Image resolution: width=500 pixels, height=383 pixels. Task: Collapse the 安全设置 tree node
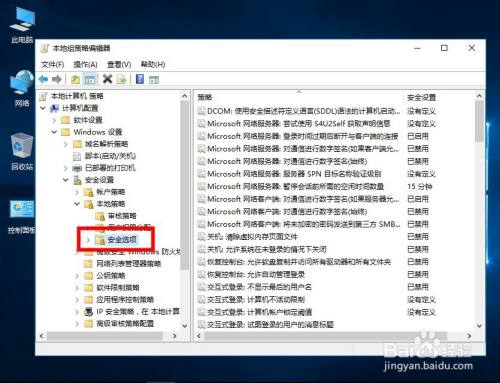click(66, 180)
